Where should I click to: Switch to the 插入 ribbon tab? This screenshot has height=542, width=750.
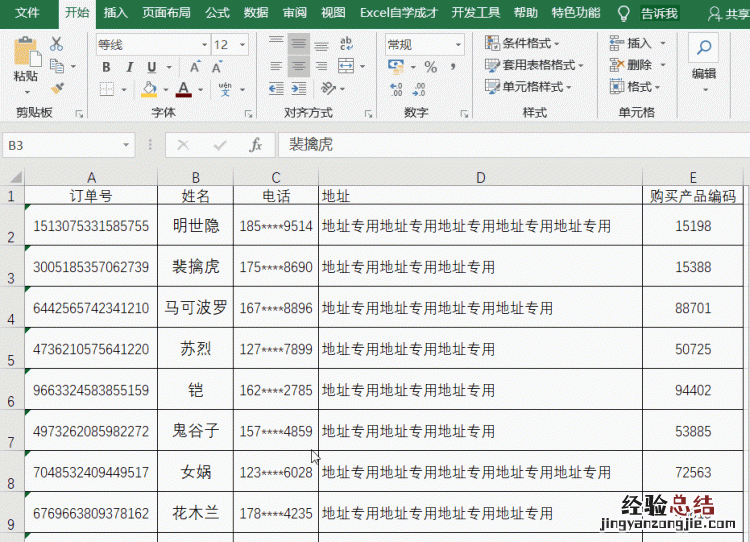(x=116, y=13)
